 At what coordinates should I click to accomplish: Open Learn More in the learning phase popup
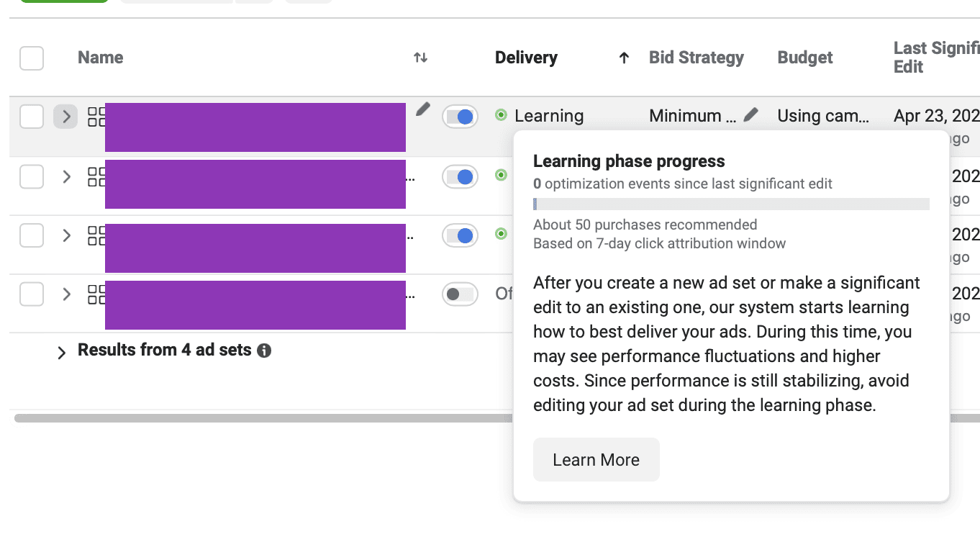[596, 460]
